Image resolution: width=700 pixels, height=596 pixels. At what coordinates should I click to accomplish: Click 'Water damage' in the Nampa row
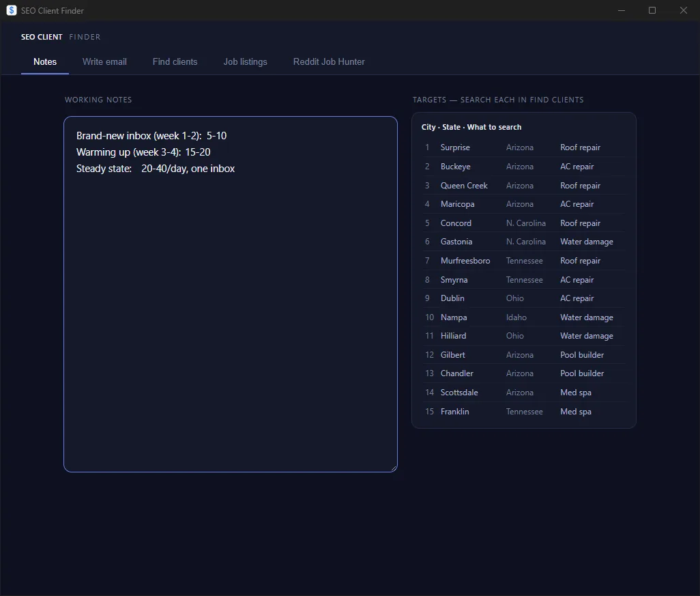[x=587, y=317]
